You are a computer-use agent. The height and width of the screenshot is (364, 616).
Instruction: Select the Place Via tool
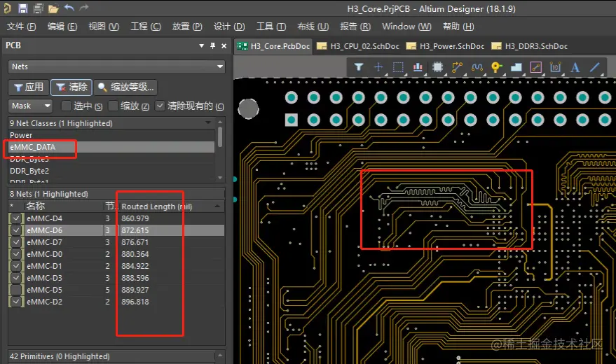click(497, 67)
